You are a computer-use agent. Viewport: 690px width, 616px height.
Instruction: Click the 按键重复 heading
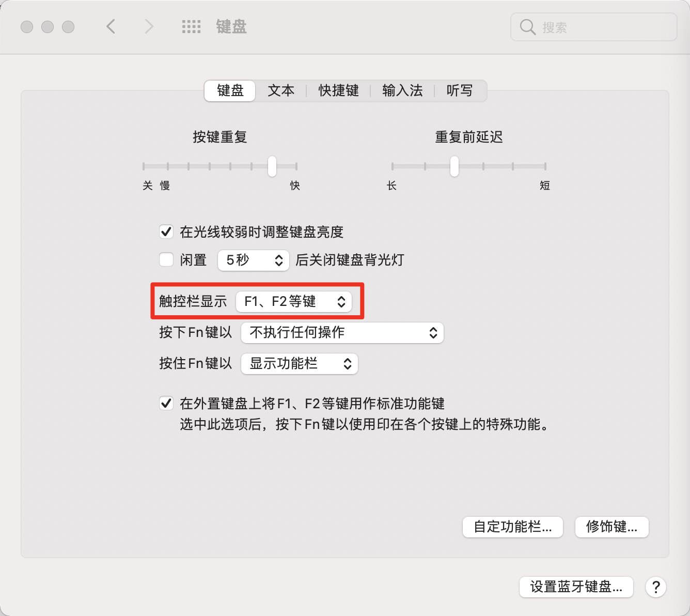220,137
